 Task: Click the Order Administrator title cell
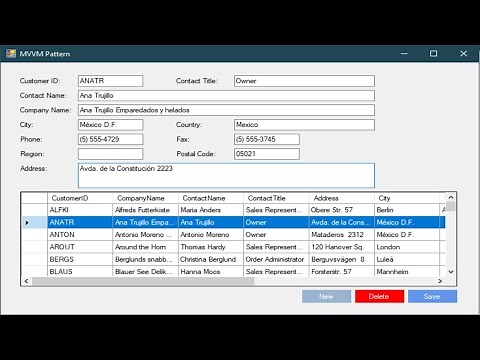276,259
